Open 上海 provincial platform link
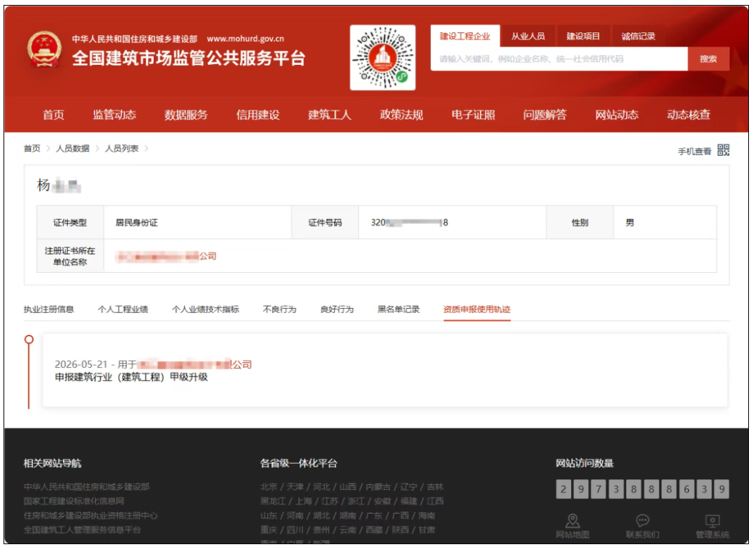 coord(303,501)
